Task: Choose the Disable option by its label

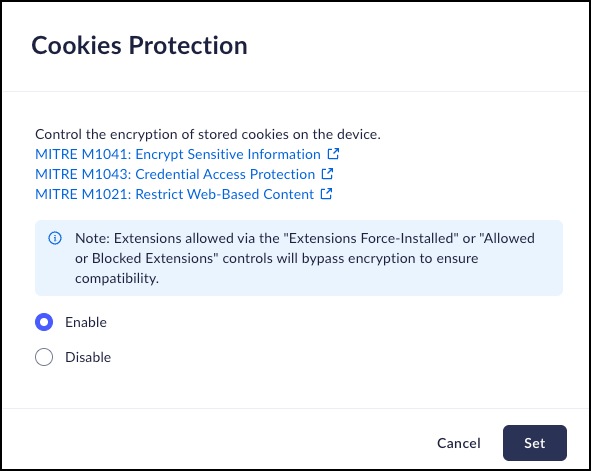Action: click(x=88, y=357)
